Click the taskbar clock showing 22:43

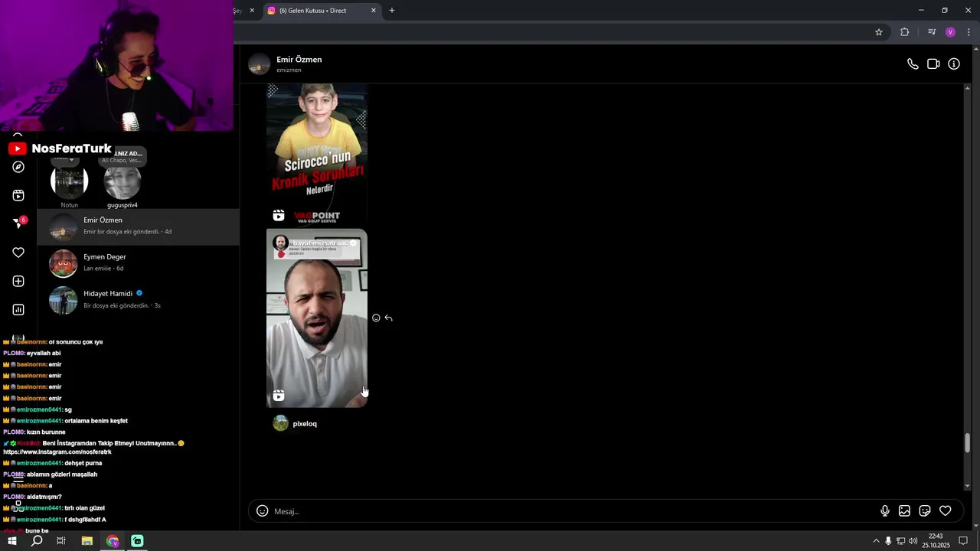click(936, 541)
